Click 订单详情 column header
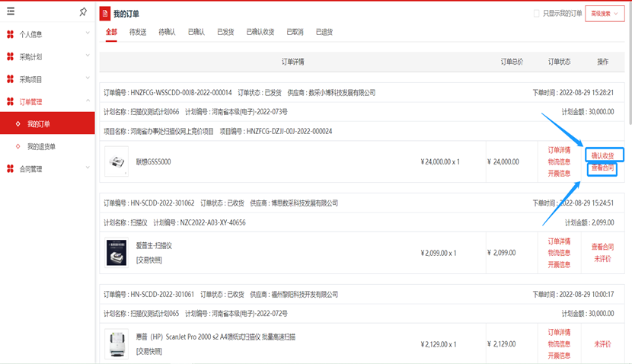This screenshot has height=364, width=632. tap(293, 62)
